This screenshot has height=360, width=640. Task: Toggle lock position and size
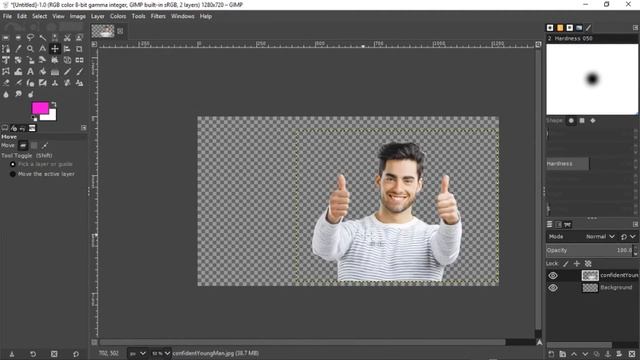coord(577,264)
